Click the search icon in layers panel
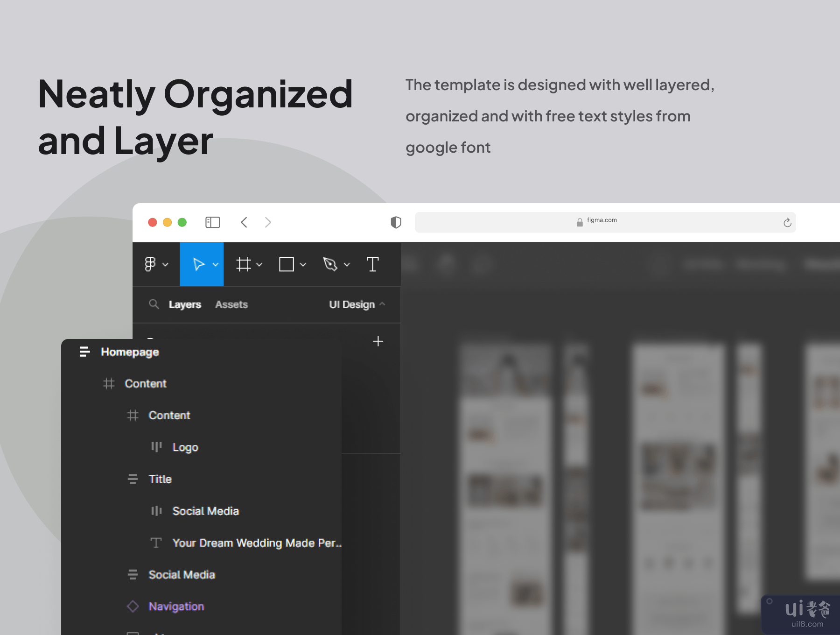840x635 pixels. click(x=154, y=304)
